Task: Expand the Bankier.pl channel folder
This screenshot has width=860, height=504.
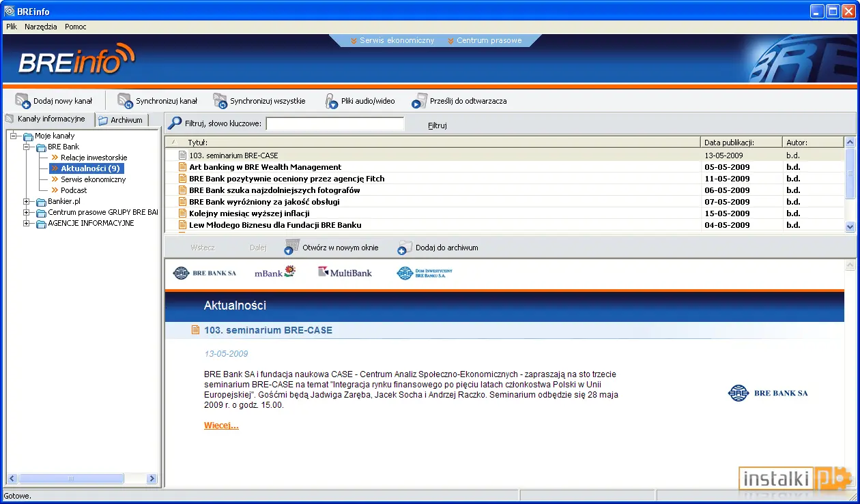Action: [27, 201]
